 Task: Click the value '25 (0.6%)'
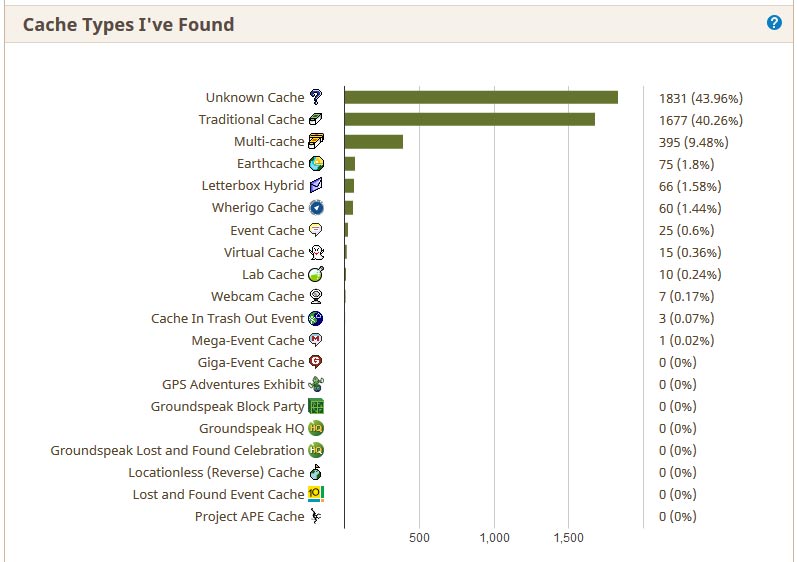click(687, 231)
